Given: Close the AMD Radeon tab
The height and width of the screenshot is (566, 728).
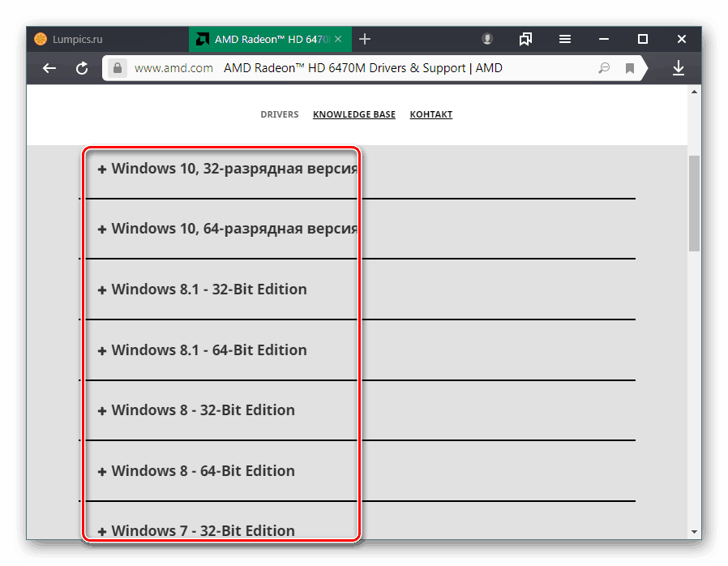Looking at the screenshot, I should tap(338, 39).
